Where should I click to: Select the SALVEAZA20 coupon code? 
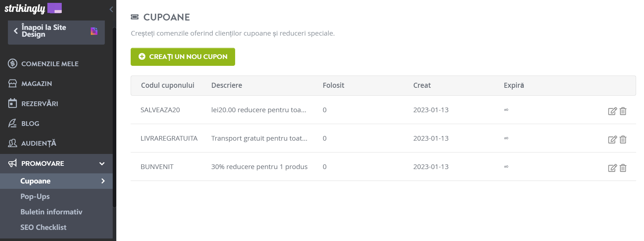160,110
